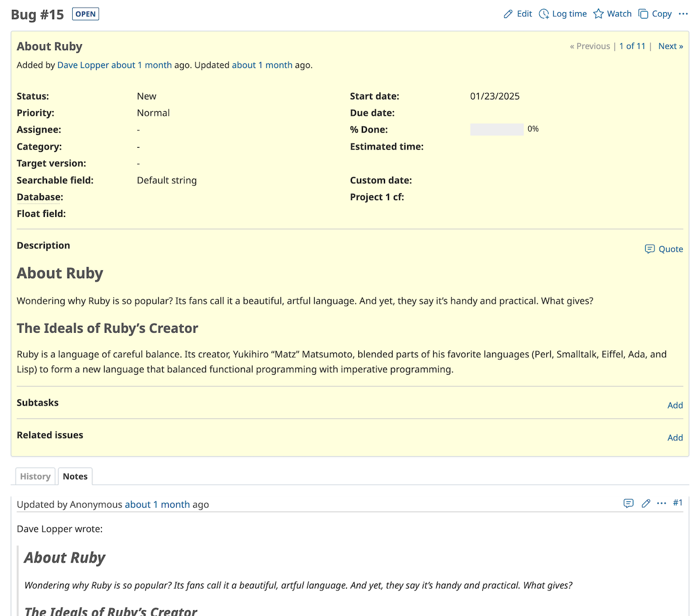Viewport: 698px width, 616px height.
Task: Click the Updated about 1 month ago link
Action: click(262, 65)
